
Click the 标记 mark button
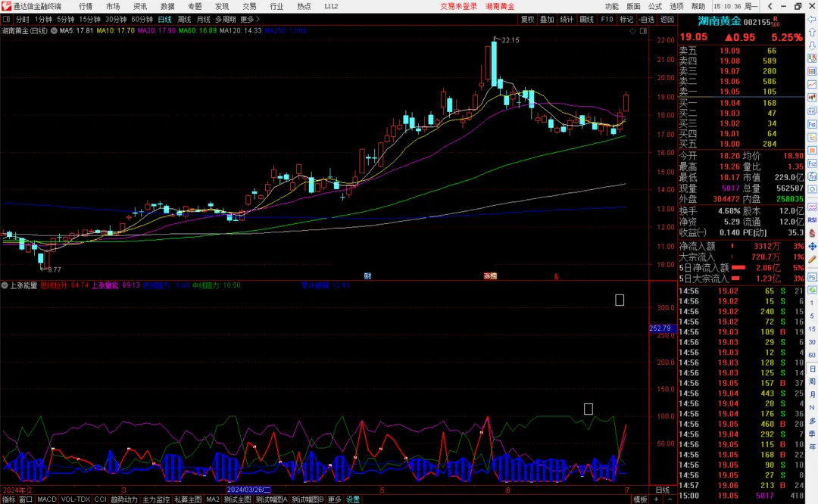pos(626,19)
